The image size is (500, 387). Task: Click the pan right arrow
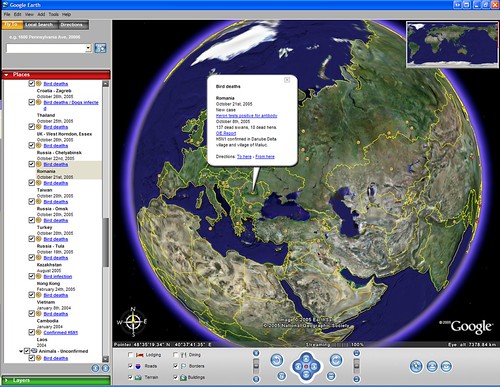[314, 367]
